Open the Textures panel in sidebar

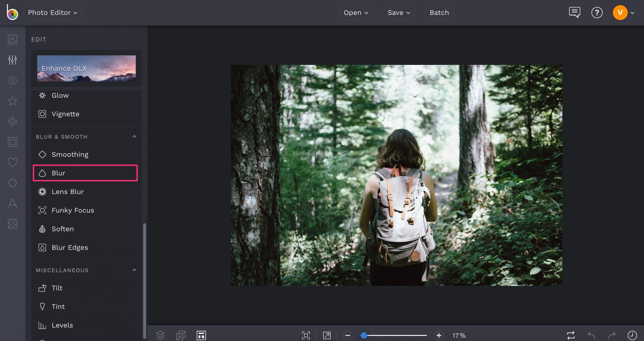(x=12, y=223)
